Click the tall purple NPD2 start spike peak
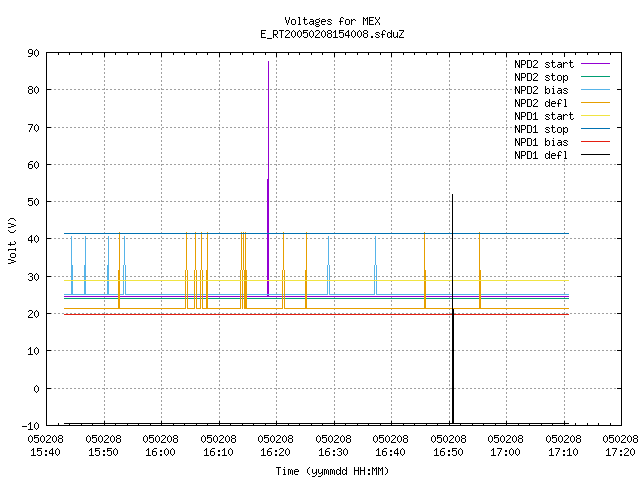This screenshot has height=480, width=640. click(x=268, y=62)
